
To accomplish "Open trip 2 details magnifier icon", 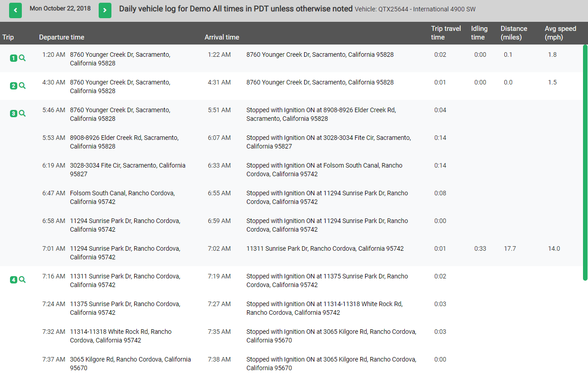I will tap(22, 86).
